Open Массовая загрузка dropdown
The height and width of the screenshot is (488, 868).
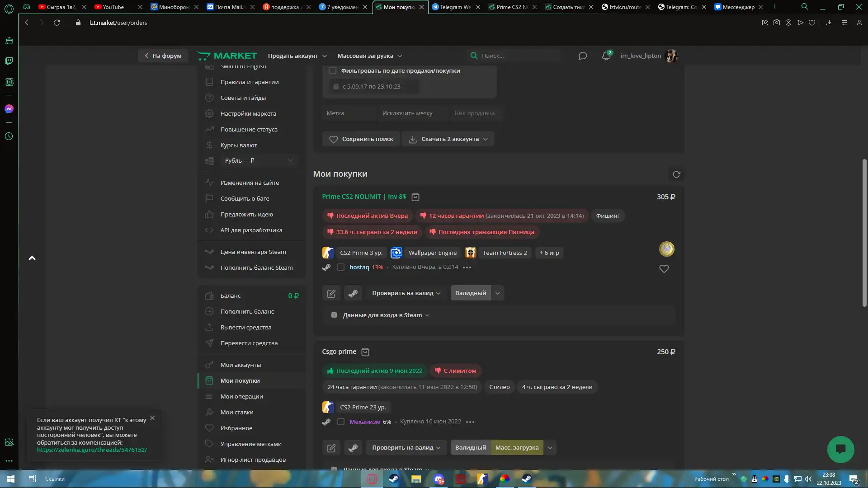click(369, 56)
